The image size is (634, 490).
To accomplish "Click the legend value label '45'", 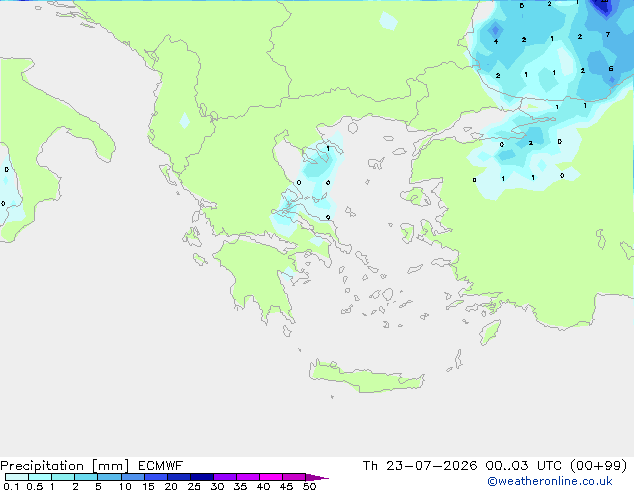I will (x=286, y=486).
